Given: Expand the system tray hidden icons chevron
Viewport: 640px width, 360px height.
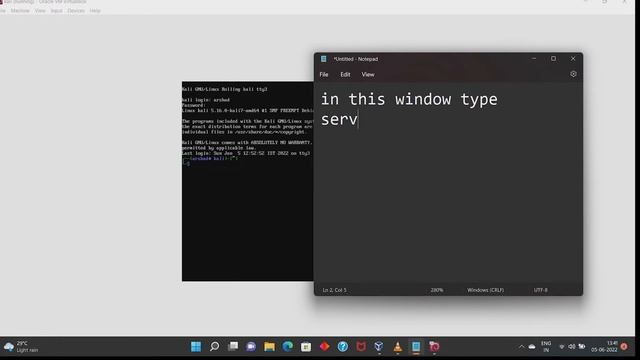Looking at the screenshot, I should [521, 347].
